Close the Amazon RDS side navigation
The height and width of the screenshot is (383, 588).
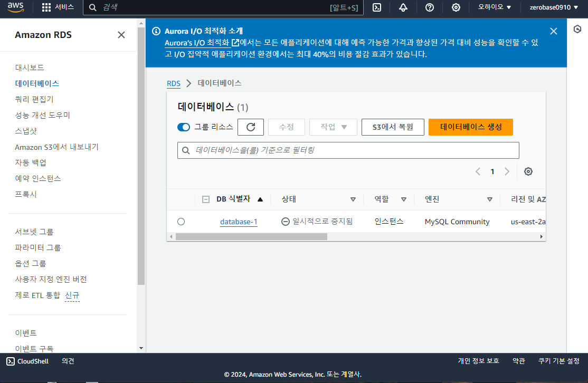tap(121, 35)
